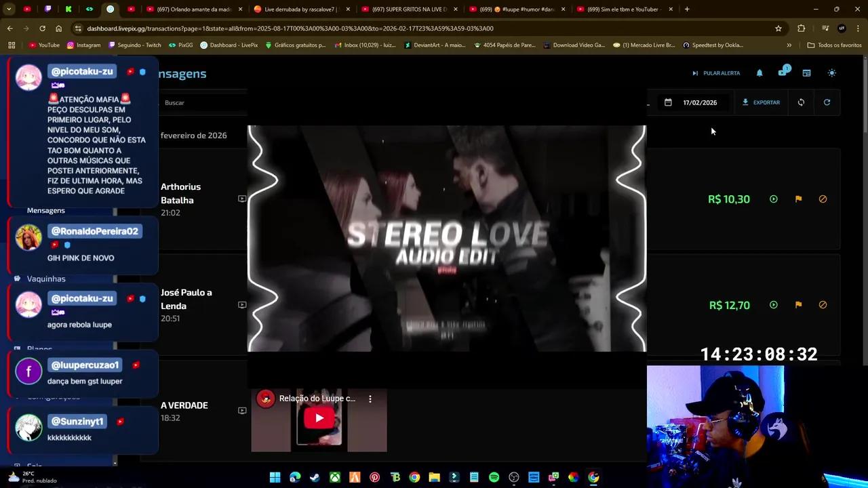Open the media queue icon with badge
868x488 pixels.
(x=783, y=72)
